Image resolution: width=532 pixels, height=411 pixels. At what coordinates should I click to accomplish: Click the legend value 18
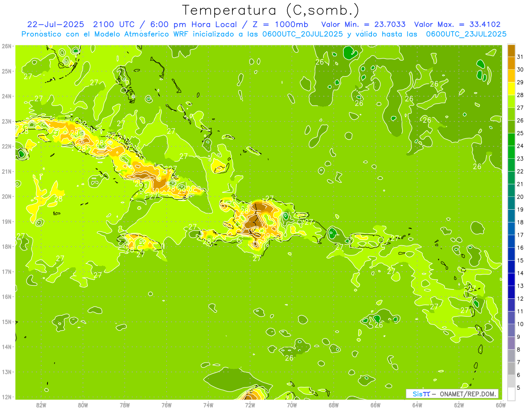(520, 222)
